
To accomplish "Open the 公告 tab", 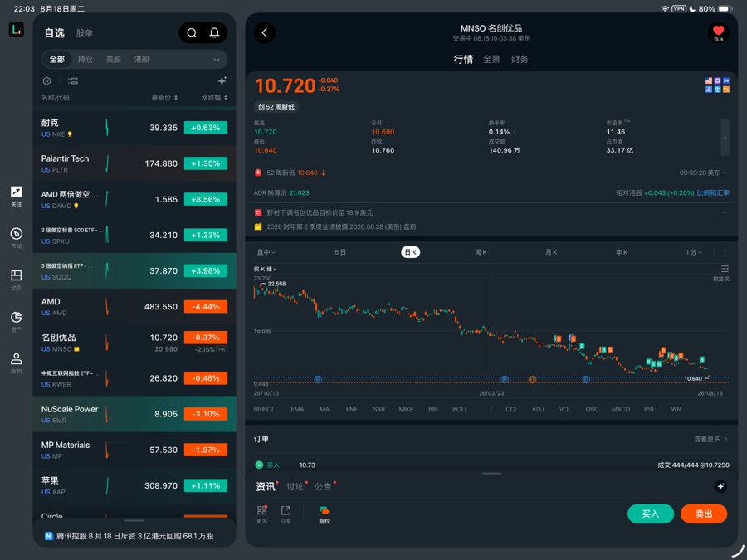I will [x=323, y=487].
